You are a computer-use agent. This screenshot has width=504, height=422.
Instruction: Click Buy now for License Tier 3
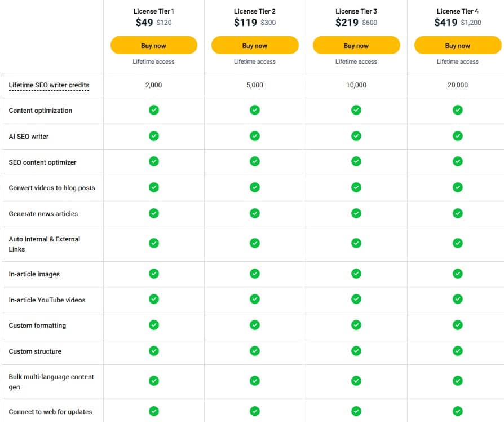tap(356, 45)
